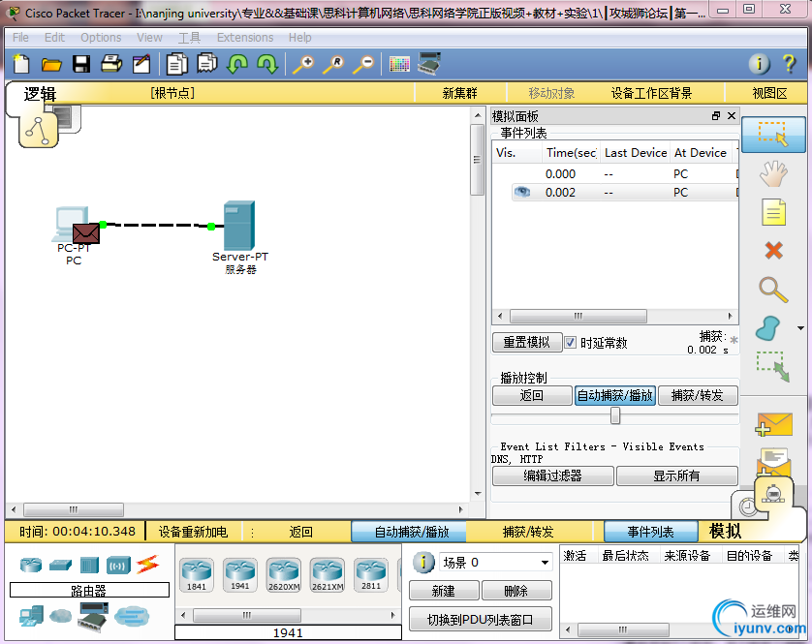This screenshot has height=644, width=812.
Task: Open the Activity Wizard icon
Action: coord(141,64)
